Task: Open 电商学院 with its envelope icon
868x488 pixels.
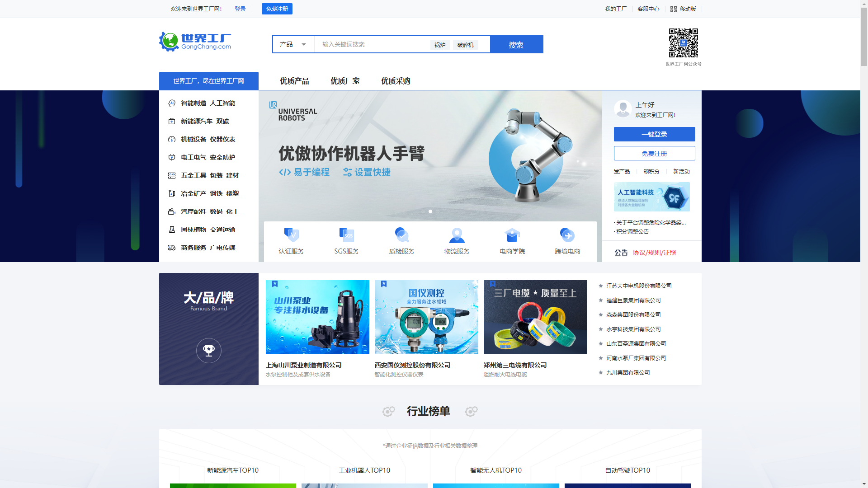Action: click(x=512, y=234)
